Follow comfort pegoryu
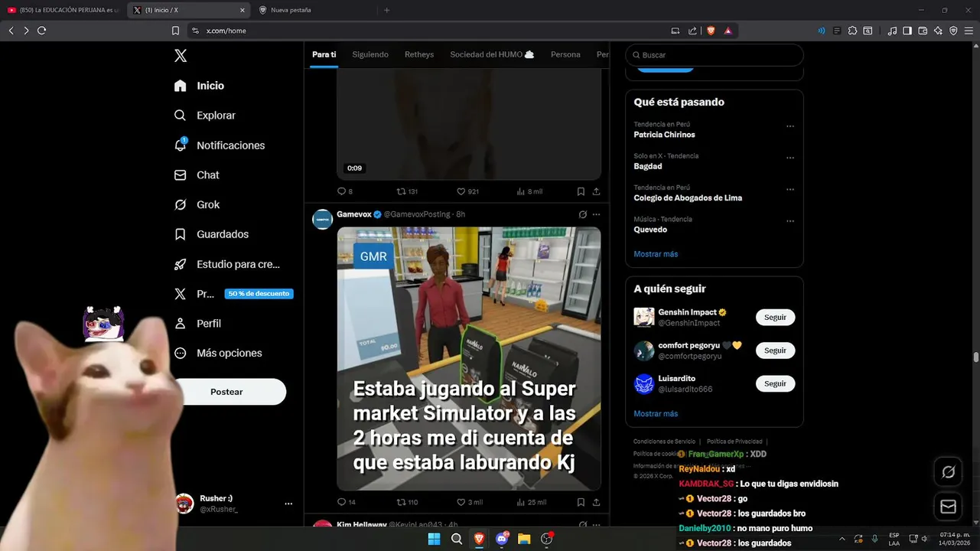The image size is (980, 551). point(775,350)
